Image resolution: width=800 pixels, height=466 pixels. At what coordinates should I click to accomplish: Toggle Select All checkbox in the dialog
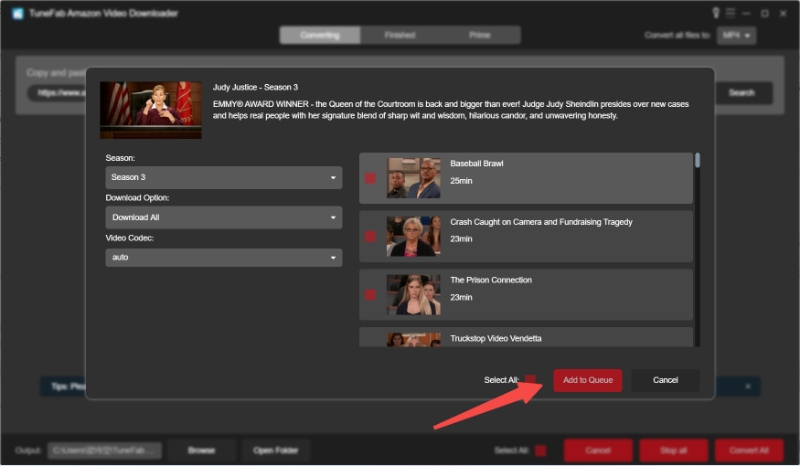tap(530, 380)
